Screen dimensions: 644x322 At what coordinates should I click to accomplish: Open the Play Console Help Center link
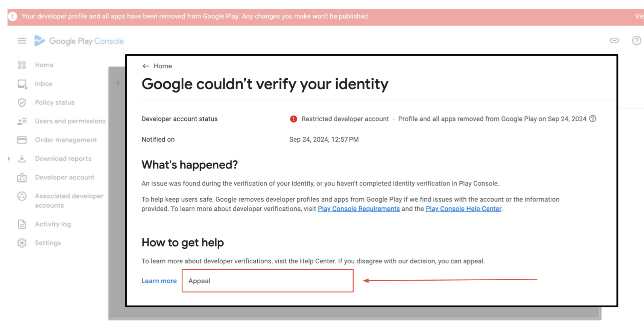(x=463, y=209)
